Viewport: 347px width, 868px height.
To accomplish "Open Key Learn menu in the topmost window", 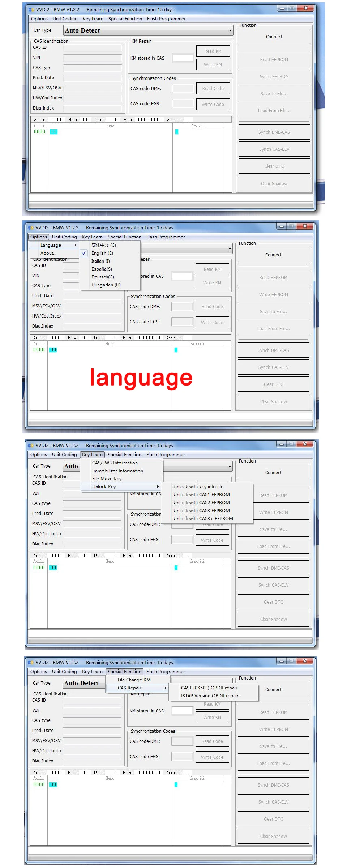I will 93,19.
